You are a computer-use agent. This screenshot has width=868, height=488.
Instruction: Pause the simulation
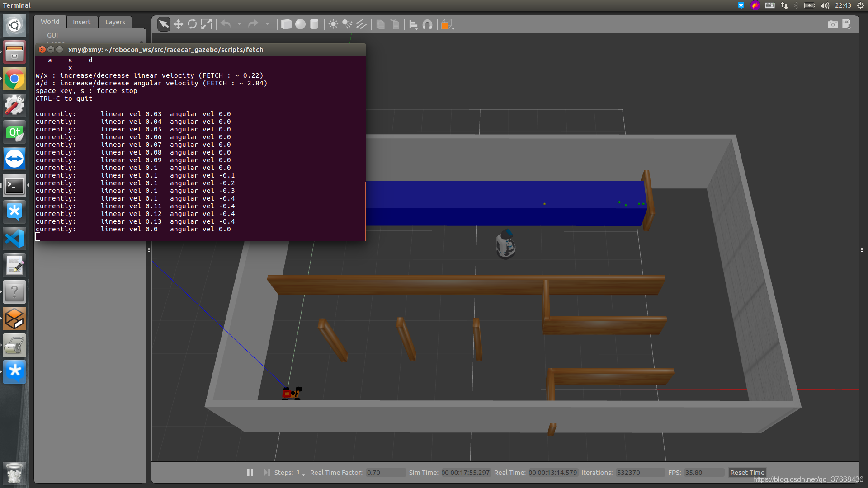tap(250, 472)
